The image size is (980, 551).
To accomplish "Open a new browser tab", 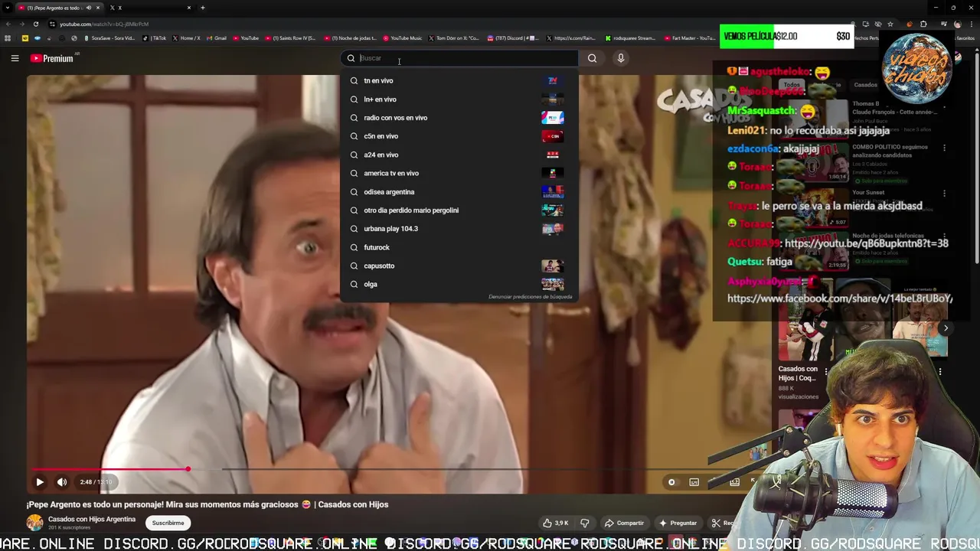I will coord(202,8).
